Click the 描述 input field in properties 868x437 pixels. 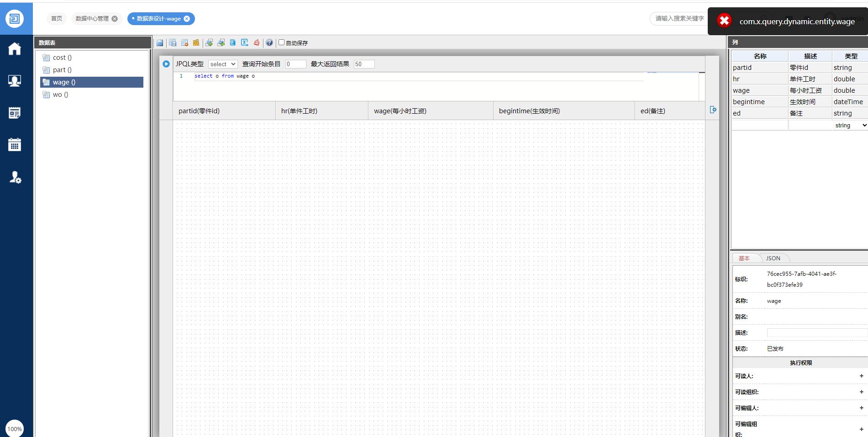(817, 333)
